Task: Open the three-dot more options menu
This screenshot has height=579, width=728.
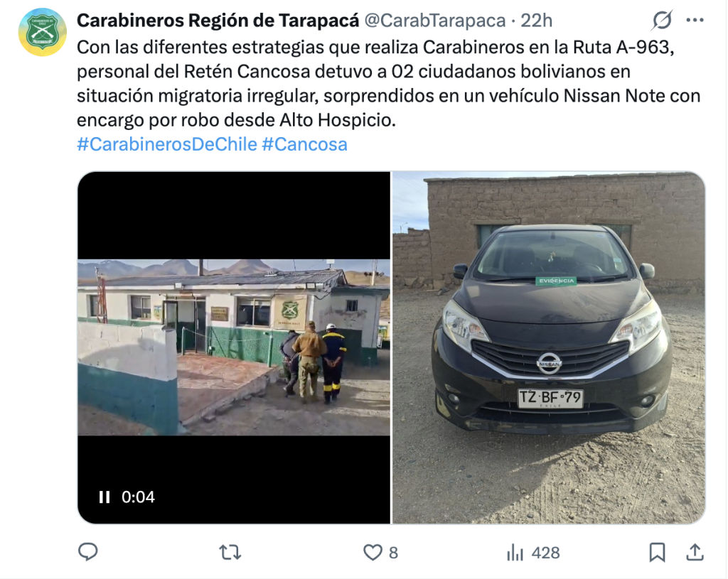Action: [x=695, y=20]
